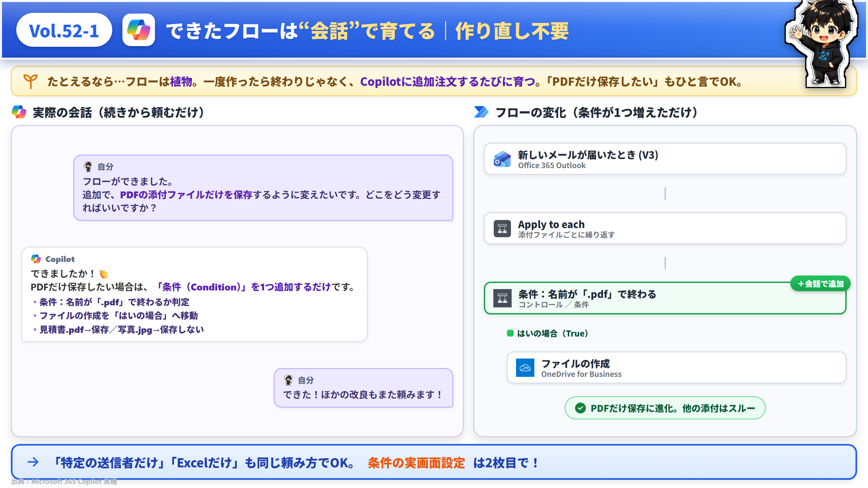Click the Copilot logo in the header
The image size is (868, 488).
(x=138, y=30)
